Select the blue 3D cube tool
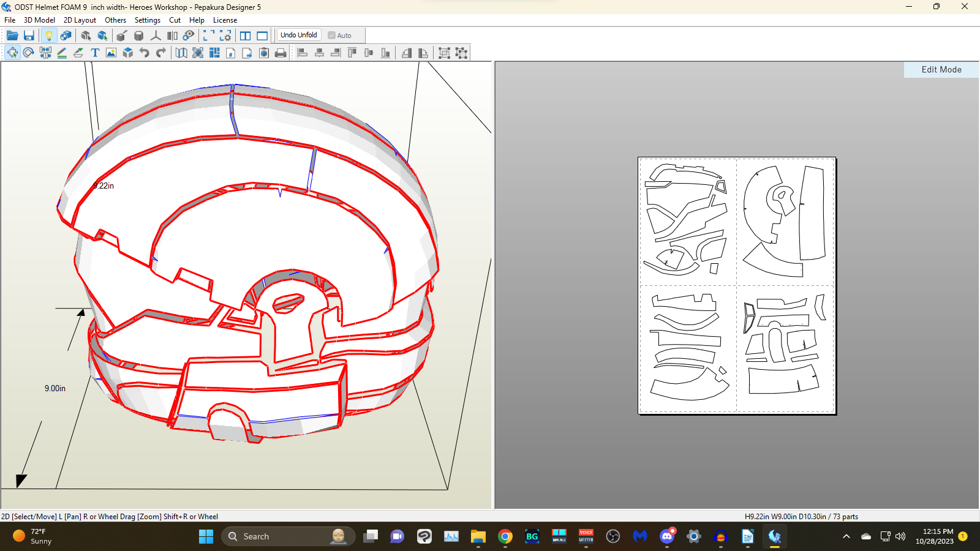 tap(128, 53)
